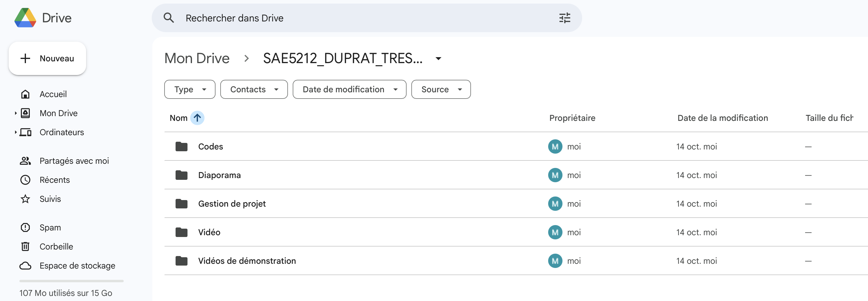This screenshot has height=301, width=868.
Task: Open the Type filter dropdown
Action: pyautogui.click(x=189, y=89)
